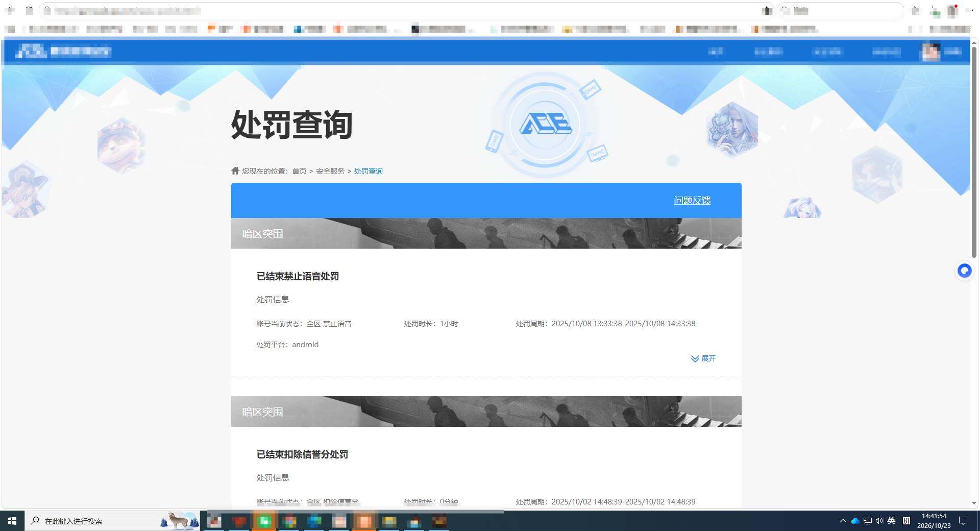Open the Windows notification center icon
This screenshot has width=980, height=531.
click(x=963, y=521)
